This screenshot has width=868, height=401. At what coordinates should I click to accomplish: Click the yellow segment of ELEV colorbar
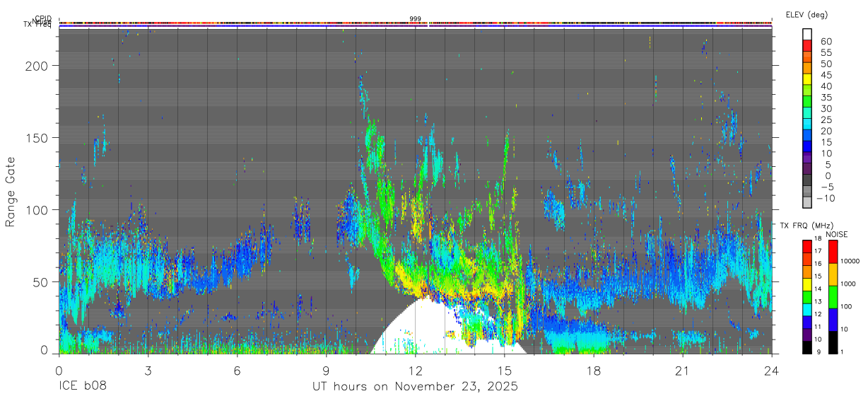point(807,79)
